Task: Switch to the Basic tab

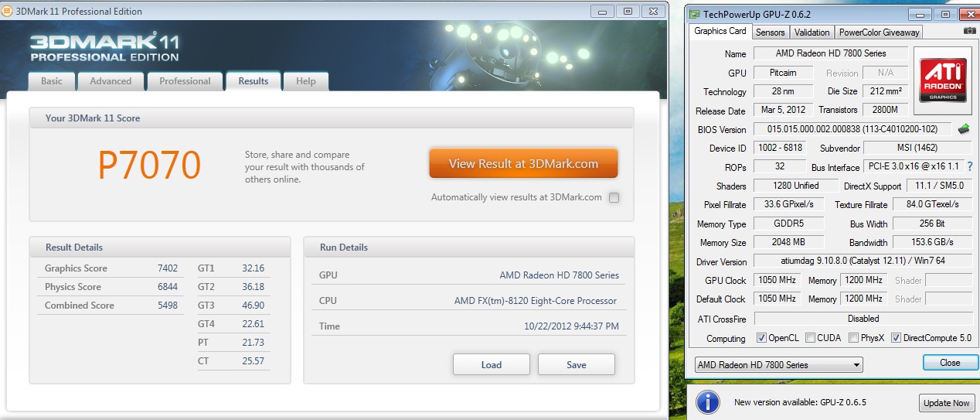Action: coord(52,81)
